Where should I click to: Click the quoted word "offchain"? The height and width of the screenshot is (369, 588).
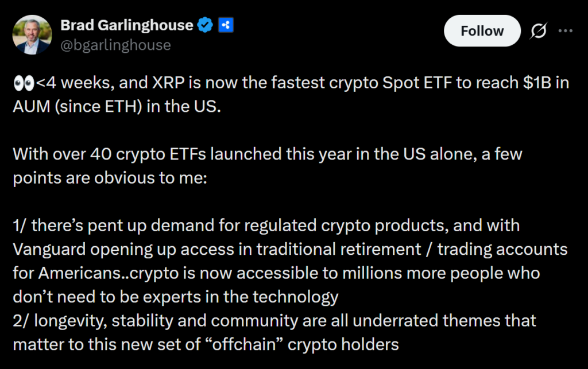(x=250, y=344)
